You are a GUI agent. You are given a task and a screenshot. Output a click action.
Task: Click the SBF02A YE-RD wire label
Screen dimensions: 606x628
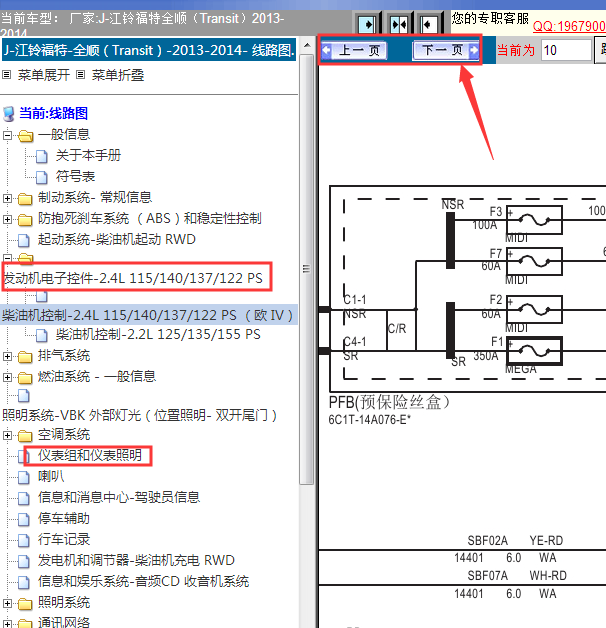click(x=515, y=540)
